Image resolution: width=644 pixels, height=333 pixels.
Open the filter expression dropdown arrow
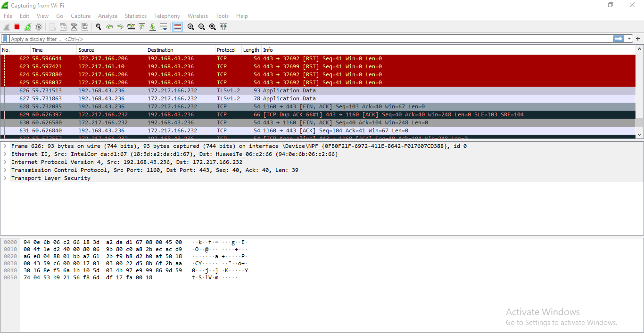click(x=629, y=38)
